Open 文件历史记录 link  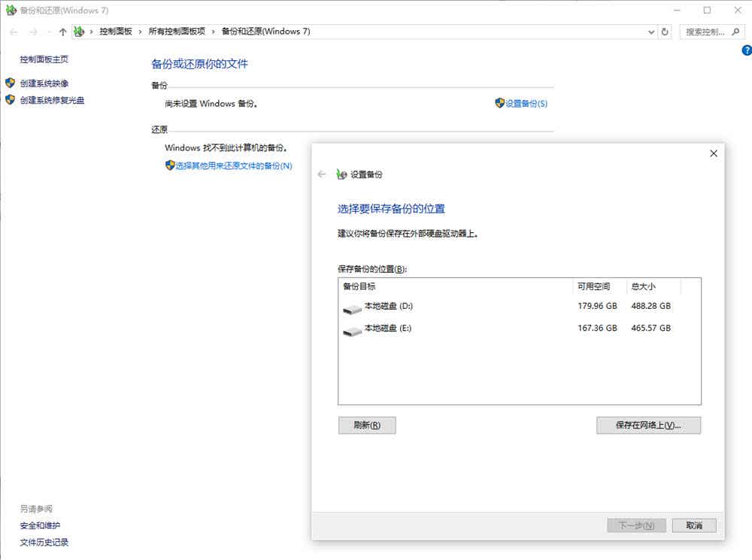(44, 542)
